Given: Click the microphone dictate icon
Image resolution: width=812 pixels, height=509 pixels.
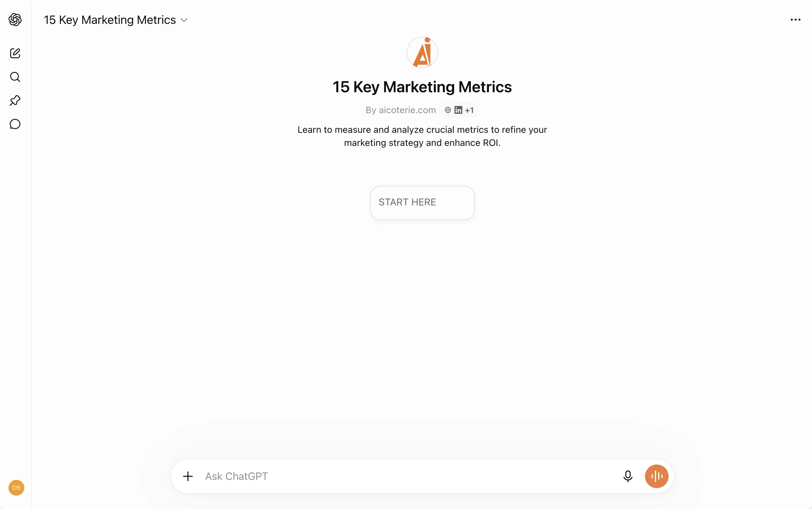Looking at the screenshot, I should 628,476.
